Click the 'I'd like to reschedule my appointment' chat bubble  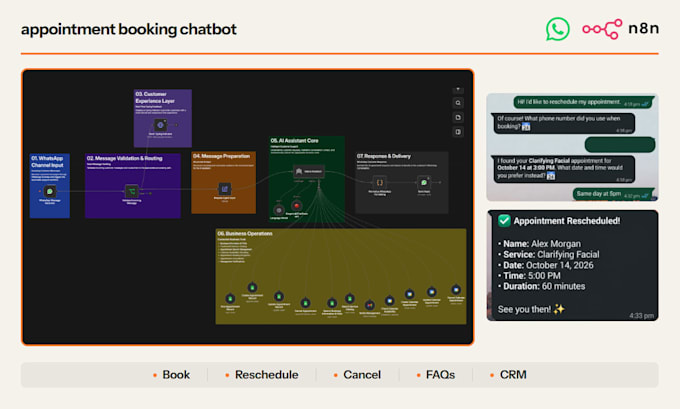tap(584, 102)
